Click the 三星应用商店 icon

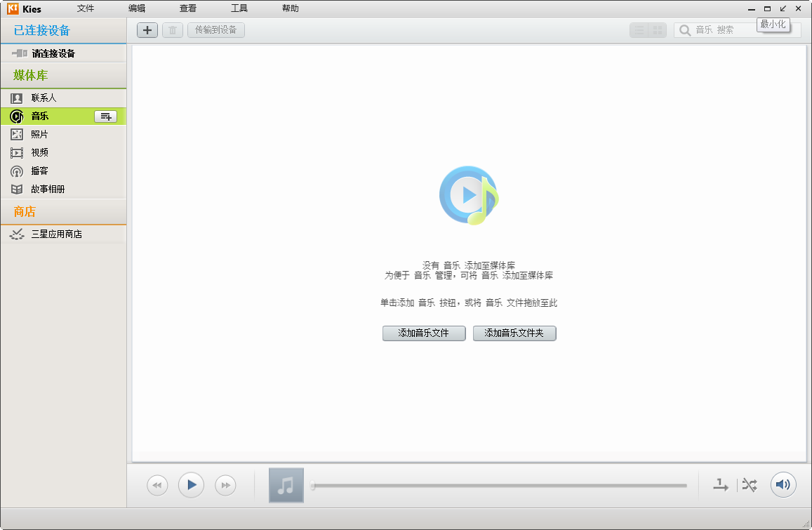(x=17, y=234)
